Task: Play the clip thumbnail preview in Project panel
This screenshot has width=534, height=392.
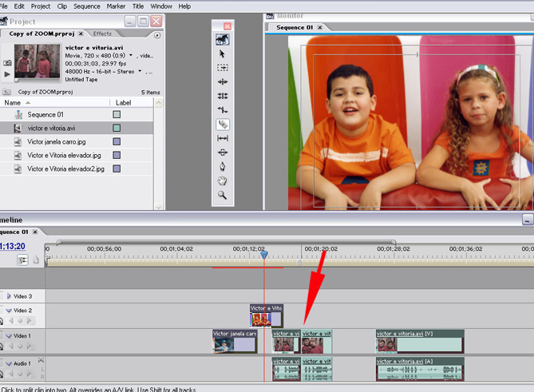Action: click(x=7, y=74)
